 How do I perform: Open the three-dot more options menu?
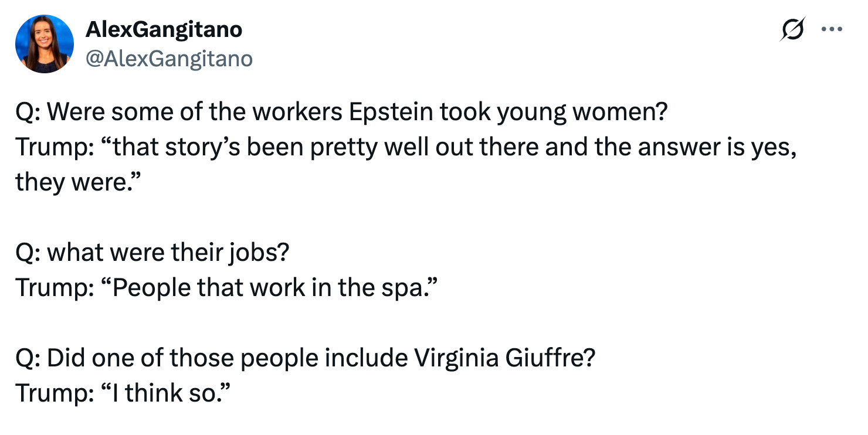(832, 29)
